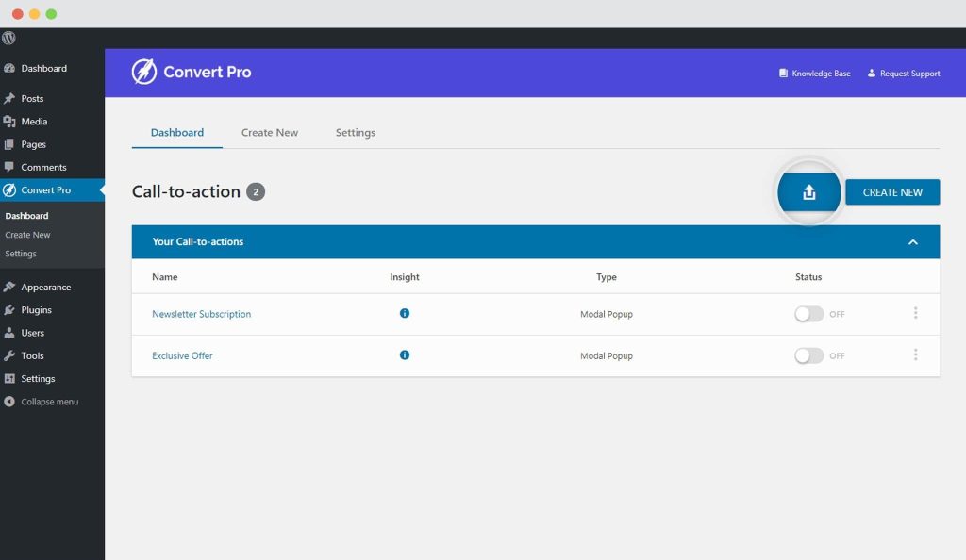Open Comments in the sidebar
The image size is (966, 560).
(x=43, y=167)
